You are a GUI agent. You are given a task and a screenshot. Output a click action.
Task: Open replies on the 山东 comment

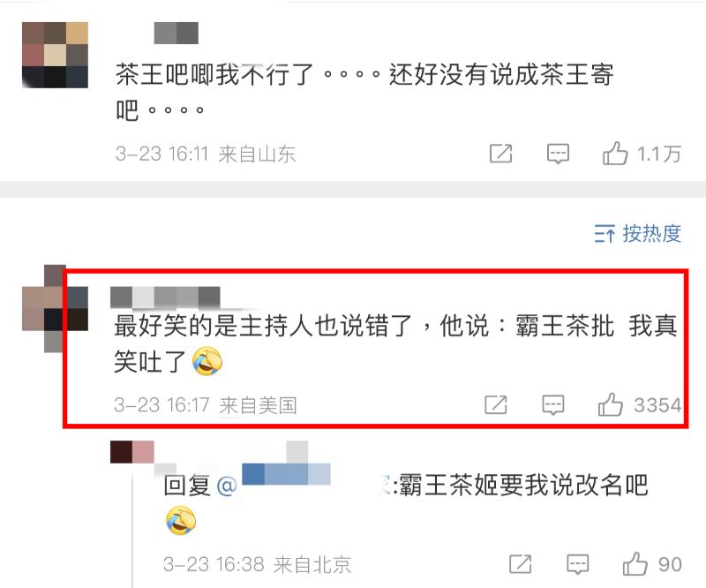pyautogui.click(x=558, y=155)
